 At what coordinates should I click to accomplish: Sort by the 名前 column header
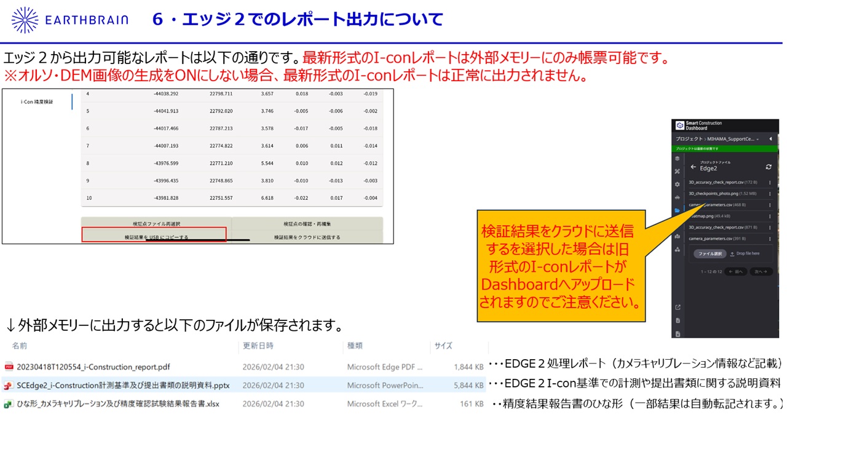[20, 346]
